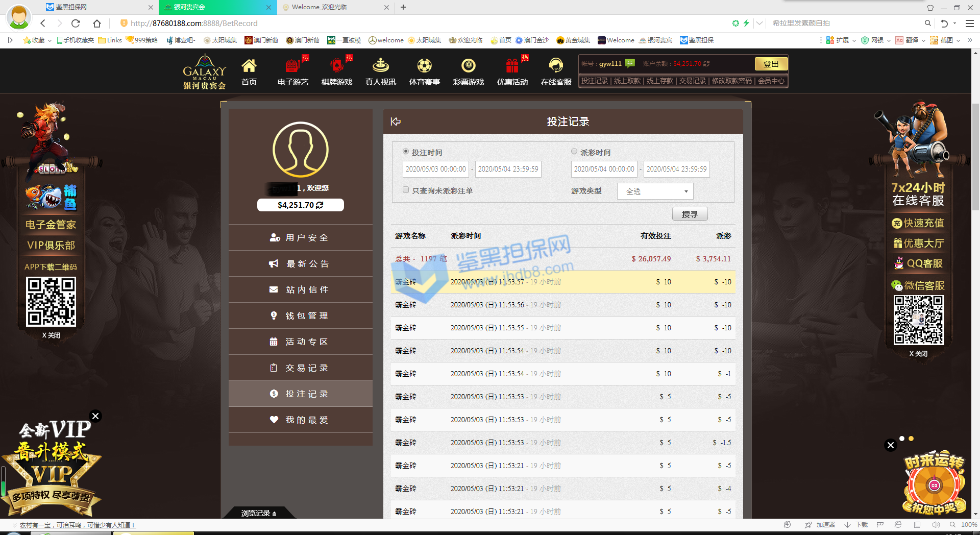The image size is (980, 535).
Task: Close the VIP promotion popup banner
Action: [95, 416]
